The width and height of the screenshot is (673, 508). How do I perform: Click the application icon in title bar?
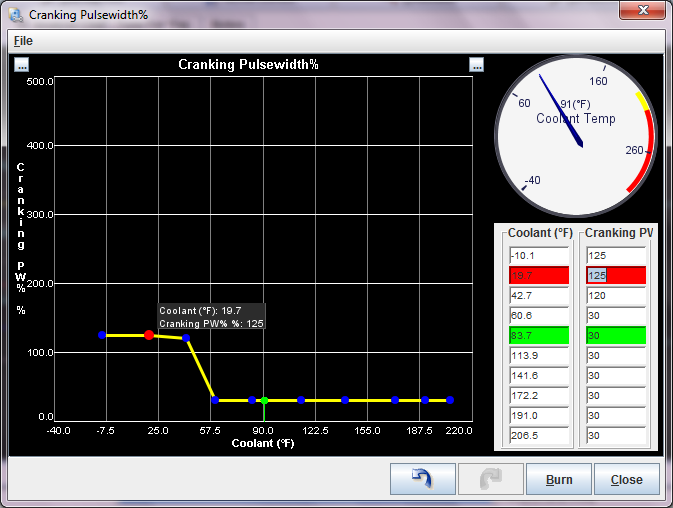(x=16, y=15)
